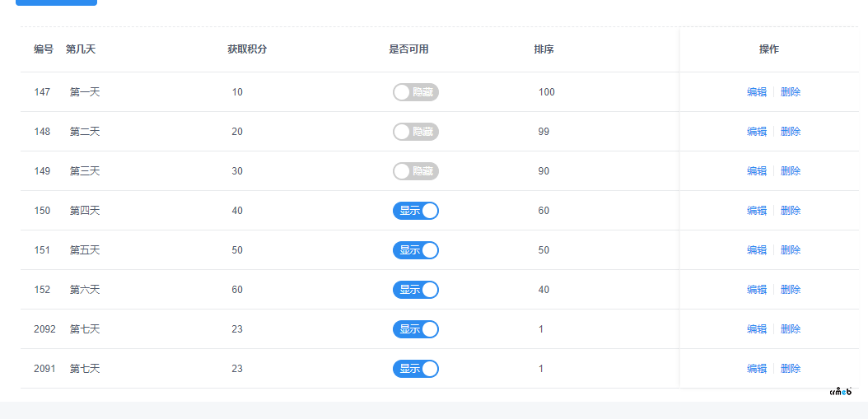
Task: Toggle off 第六天 availability switch
Action: click(415, 290)
